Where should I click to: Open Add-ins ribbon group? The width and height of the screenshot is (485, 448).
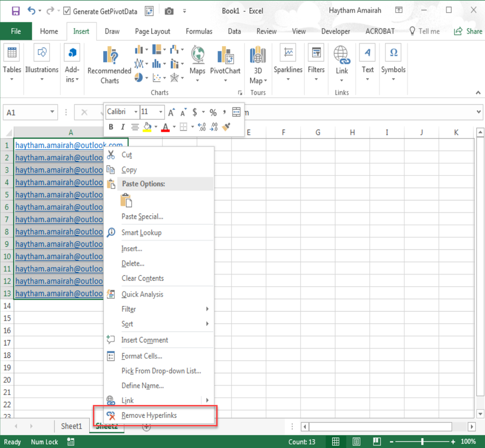point(72,64)
